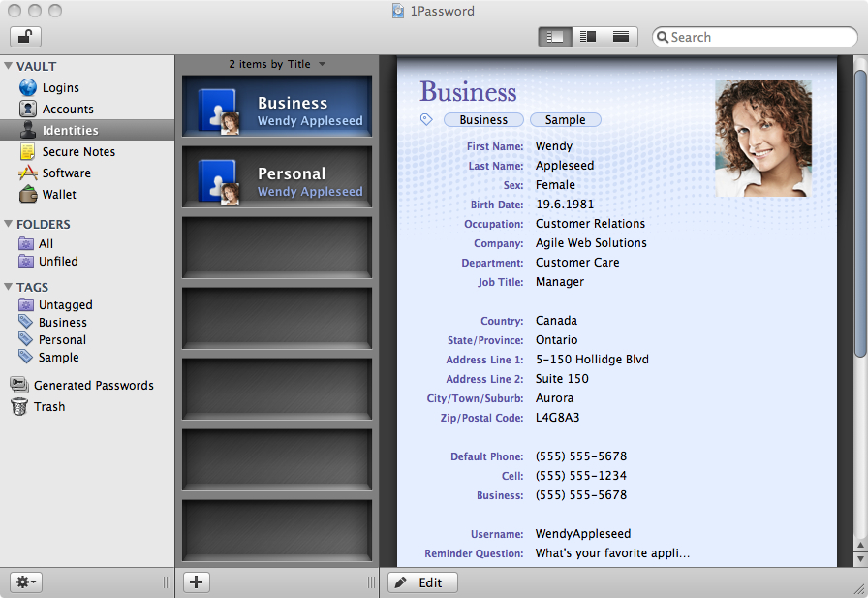The width and height of the screenshot is (868, 598).
Task: Add a new item with the plus button
Action: tap(197, 582)
